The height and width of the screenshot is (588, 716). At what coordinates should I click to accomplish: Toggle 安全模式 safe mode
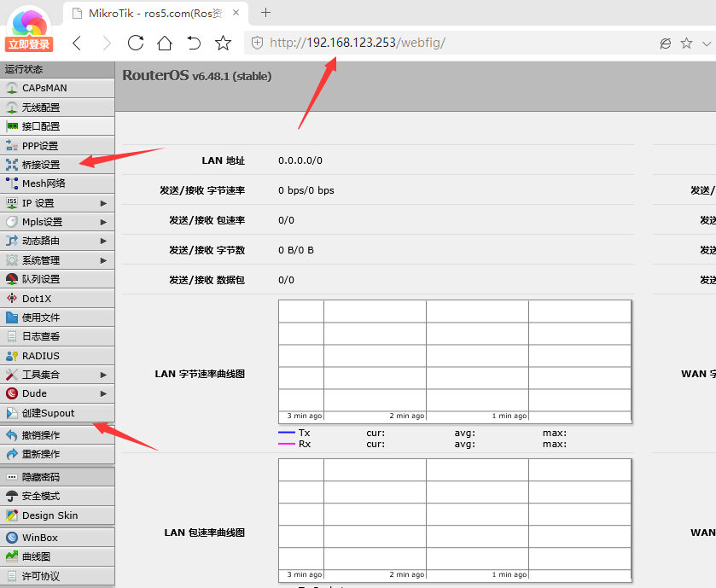tap(57, 496)
